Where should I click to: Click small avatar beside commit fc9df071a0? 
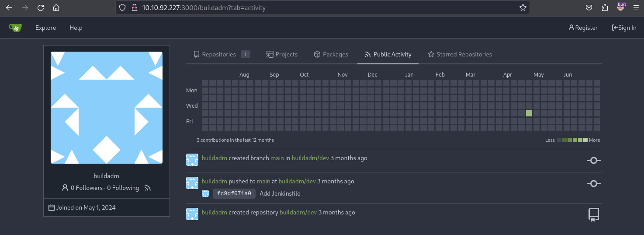click(x=205, y=193)
